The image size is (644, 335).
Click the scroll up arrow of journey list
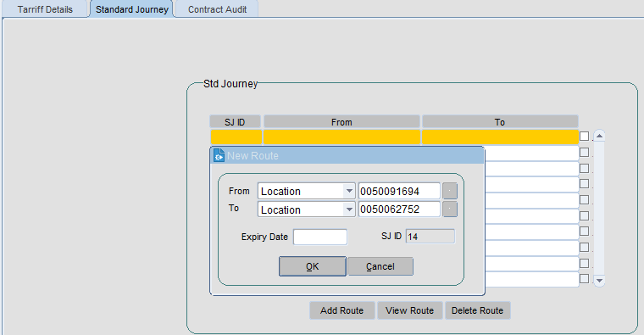point(599,136)
